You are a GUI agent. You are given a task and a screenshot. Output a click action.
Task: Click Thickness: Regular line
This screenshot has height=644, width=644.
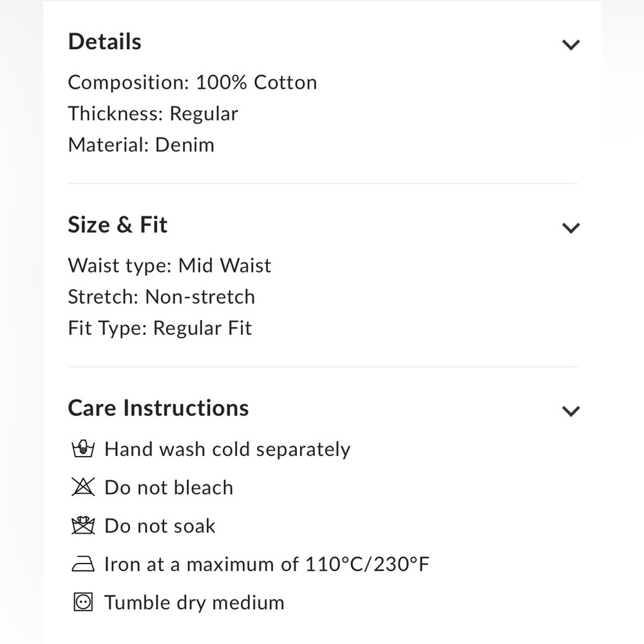pyautogui.click(x=153, y=114)
